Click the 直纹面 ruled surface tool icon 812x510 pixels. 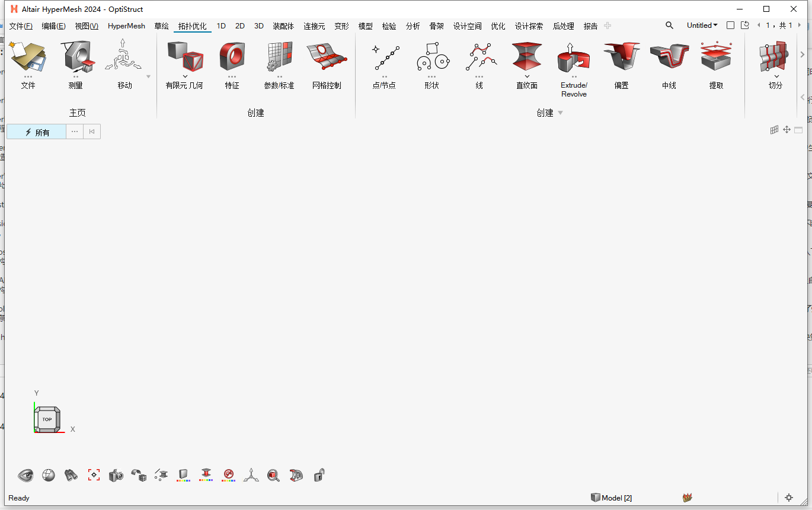click(526, 57)
